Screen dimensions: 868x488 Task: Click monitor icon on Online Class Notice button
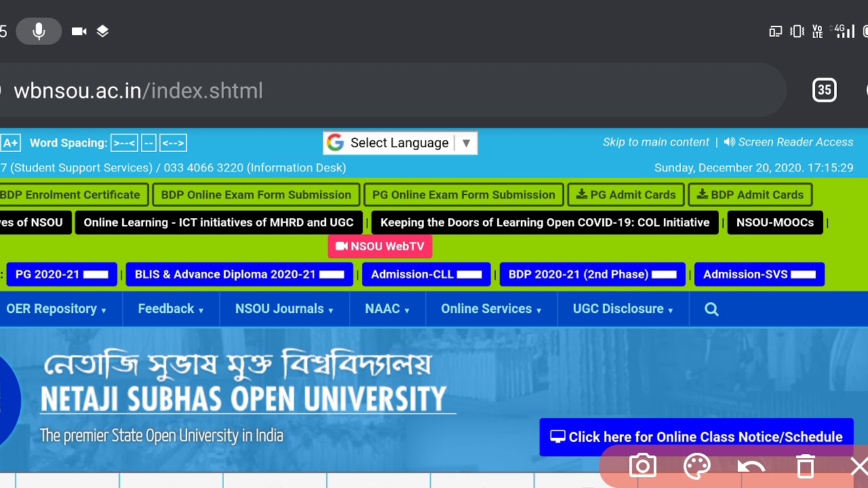pyautogui.click(x=557, y=436)
